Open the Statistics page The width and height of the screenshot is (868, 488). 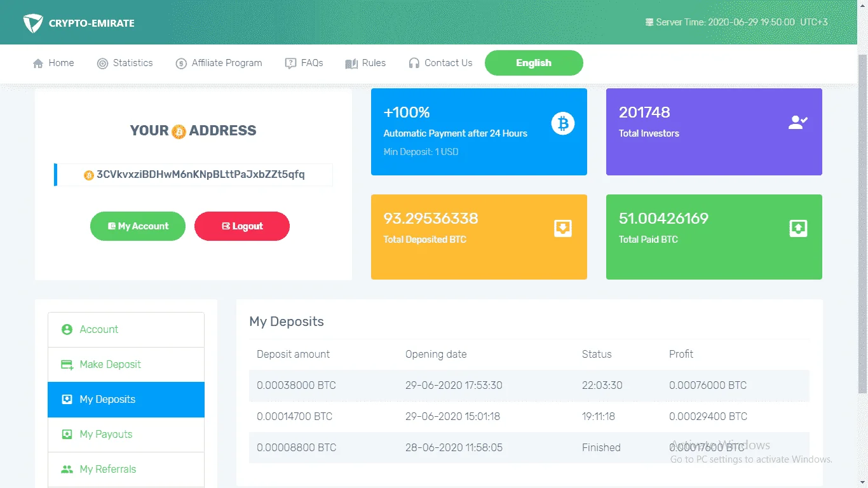pos(125,63)
